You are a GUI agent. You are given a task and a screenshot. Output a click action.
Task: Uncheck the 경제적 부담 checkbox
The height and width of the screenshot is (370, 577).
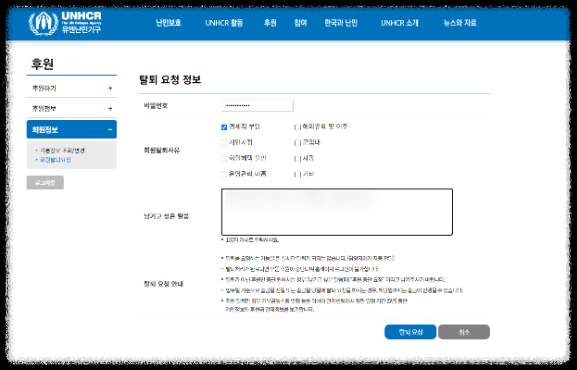(224, 127)
